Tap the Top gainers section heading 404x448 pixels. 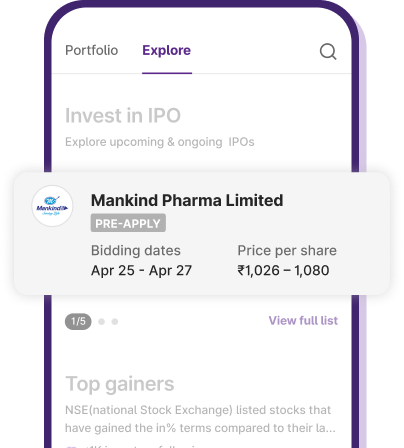[120, 384]
